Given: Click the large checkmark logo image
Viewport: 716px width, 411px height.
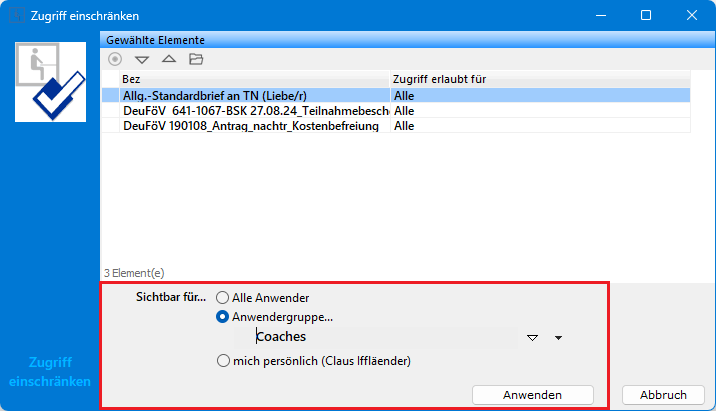Looking at the screenshot, I should pos(52,81).
